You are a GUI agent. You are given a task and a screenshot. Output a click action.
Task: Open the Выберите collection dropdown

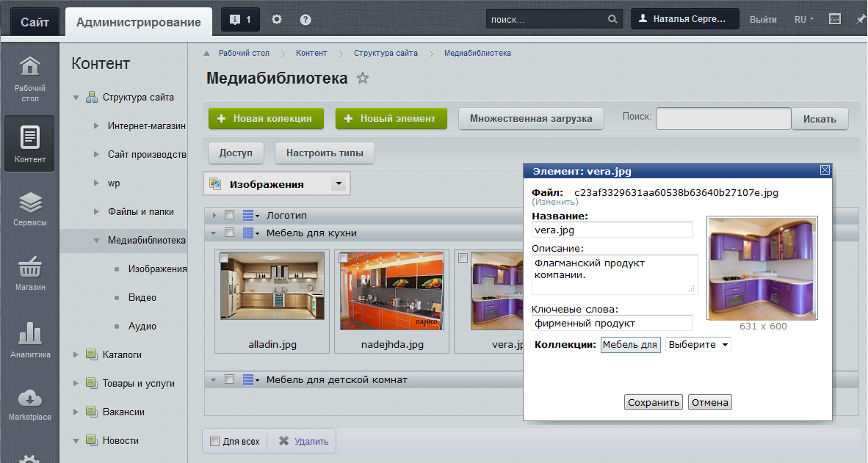pyautogui.click(x=698, y=344)
